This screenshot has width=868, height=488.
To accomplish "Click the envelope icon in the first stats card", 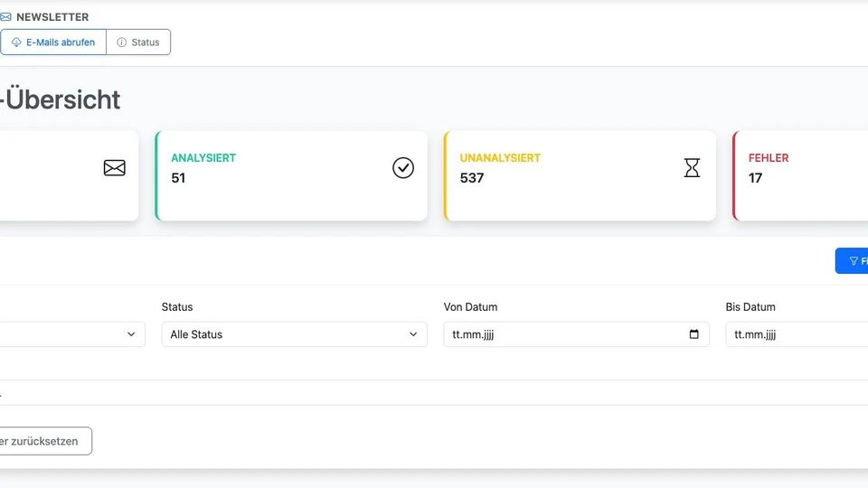I will 114,168.
